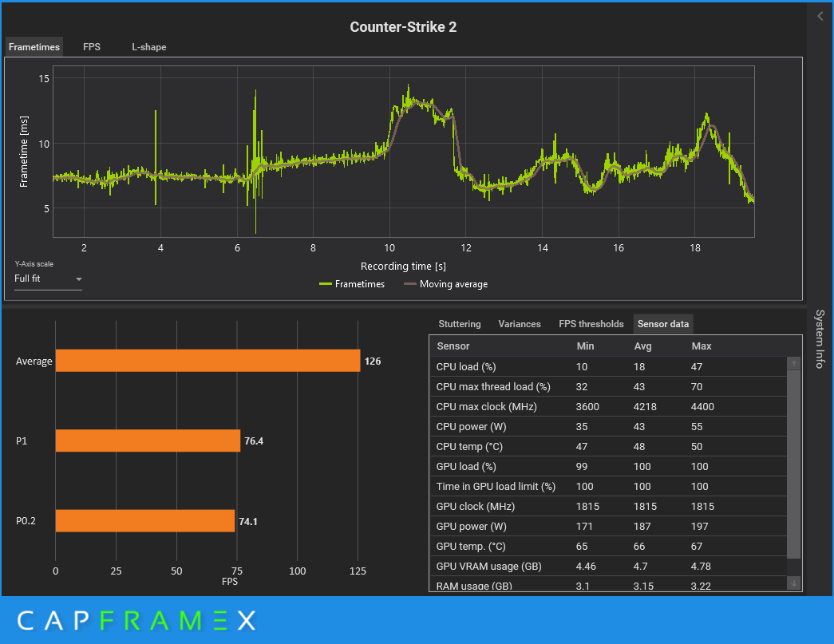Collapse the side panel with the chevron arrow
Screen dimensions: 834x644
pyautogui.click(x=820, y=17)
